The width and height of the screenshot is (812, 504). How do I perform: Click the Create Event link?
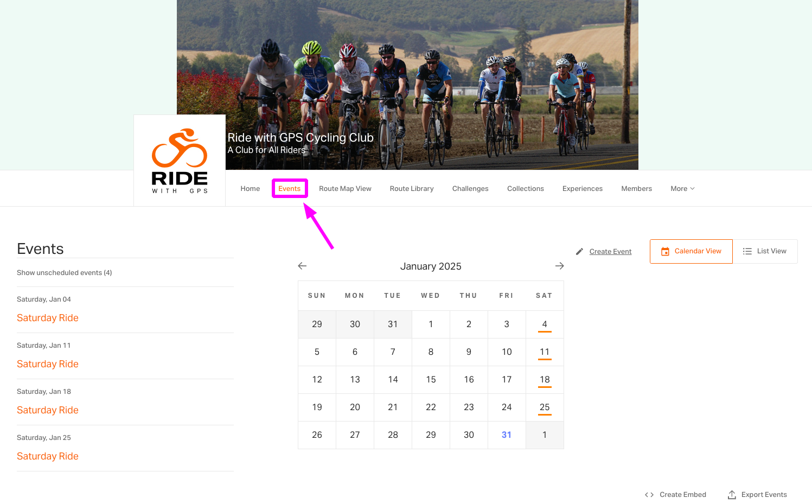[x=610, y=252]
